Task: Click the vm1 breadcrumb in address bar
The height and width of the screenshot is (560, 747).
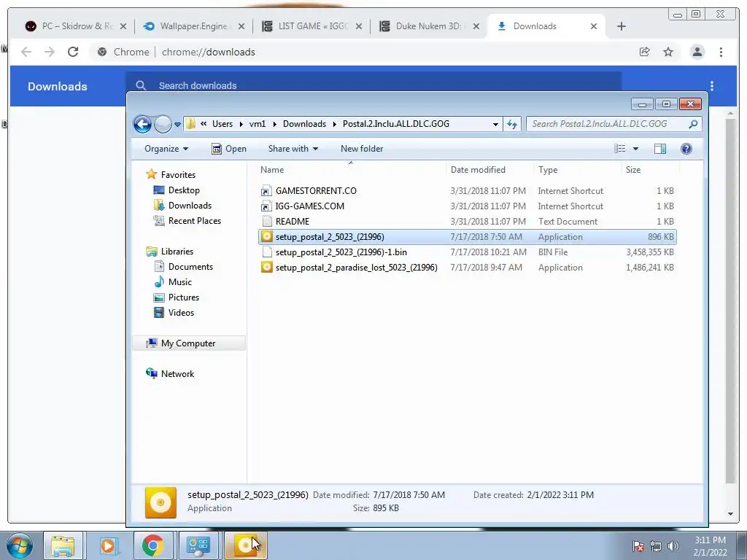Action: click(x=258, y=124)
